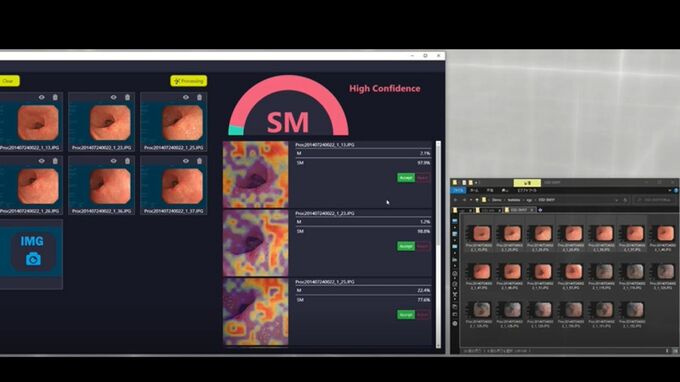Click the refresh icon in file explorer address bar
This screenshot has height=382, width=680.
pyautogui.click(x=625, y=200)
